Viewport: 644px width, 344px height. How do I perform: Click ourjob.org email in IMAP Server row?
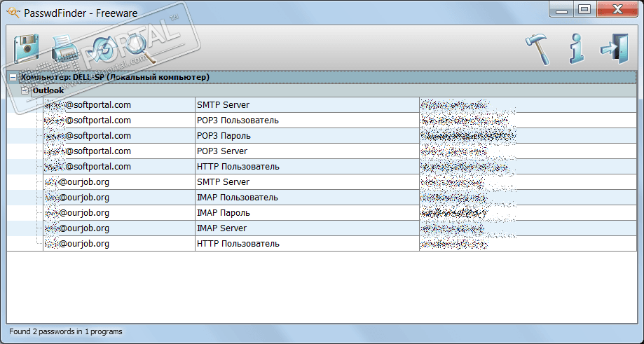pos(77,228)
